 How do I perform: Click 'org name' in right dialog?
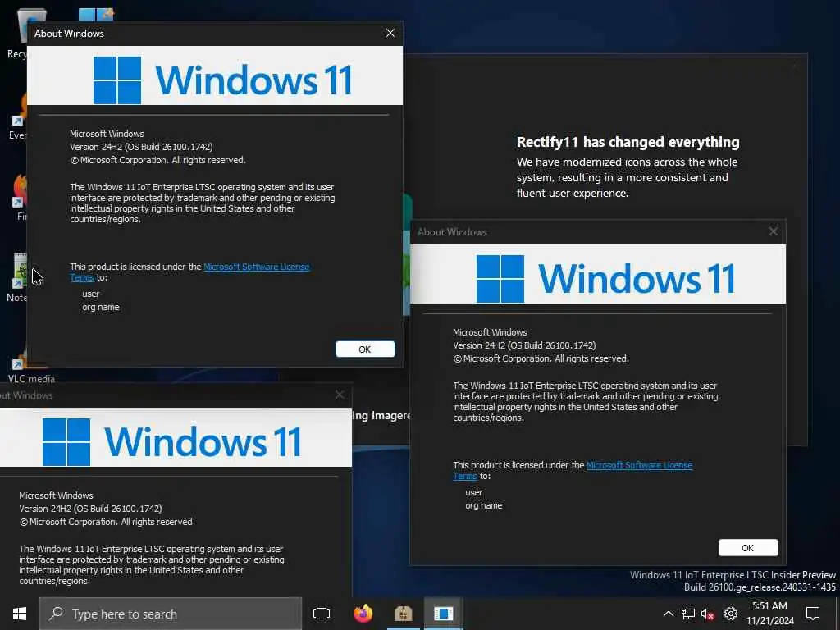tap(484, 505)
